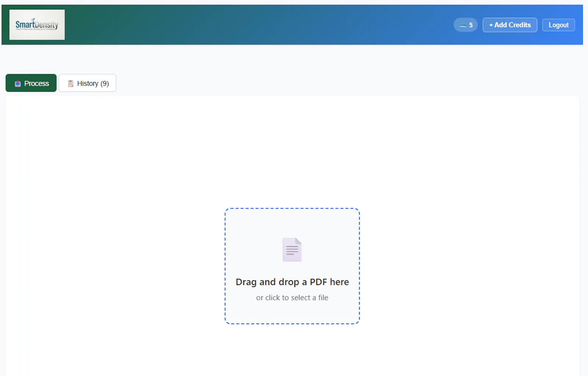
Task: Click 'or click to select a file'
Action: tap(292, 298)
